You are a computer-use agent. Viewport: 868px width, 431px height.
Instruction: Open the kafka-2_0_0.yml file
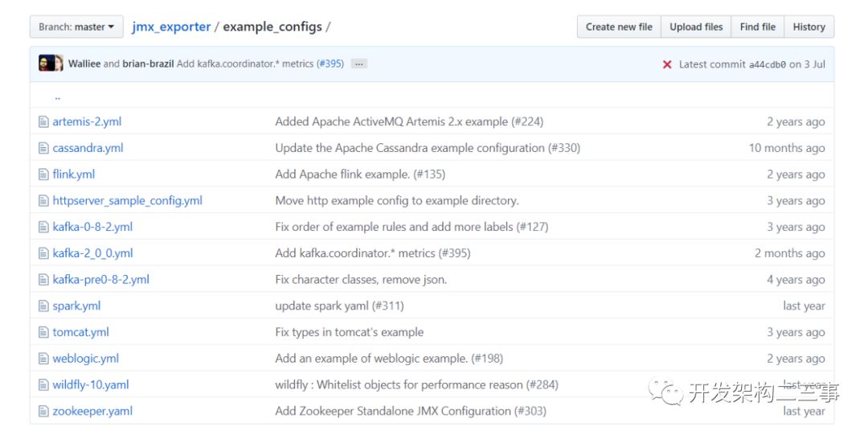pyautogui.click(x=92, y=253)
